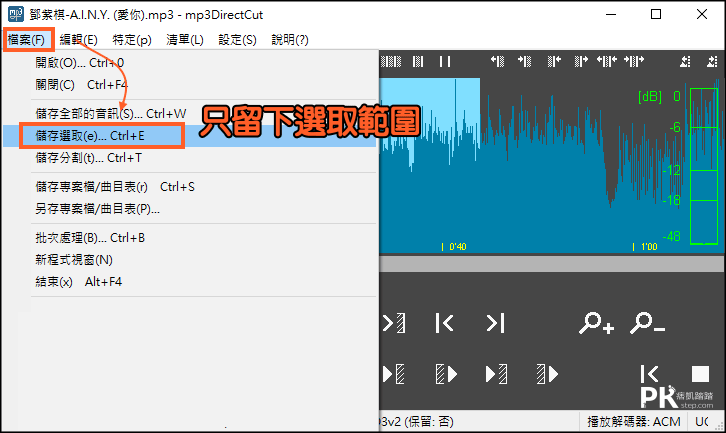This screenshot has height=433, width=726.
Task: Zoom in with magnifier plus icon
Action: point(596,323)
